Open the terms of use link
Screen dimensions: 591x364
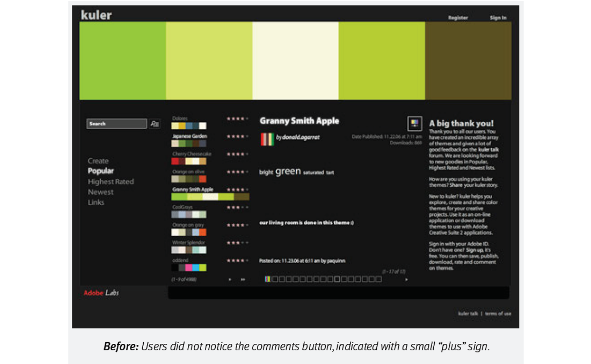pyautogui.click(x=498, y=314)
